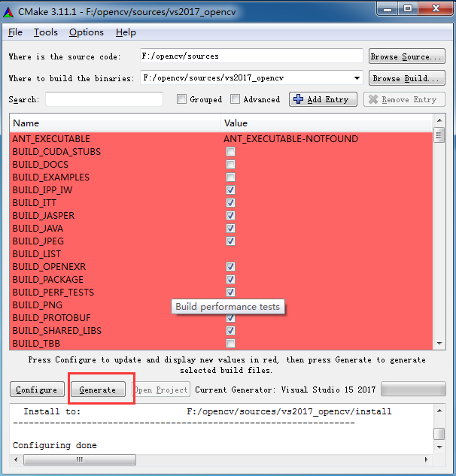Click the cache list scroll up arrow
Screen dimensions: 456x476
(439, 120)
